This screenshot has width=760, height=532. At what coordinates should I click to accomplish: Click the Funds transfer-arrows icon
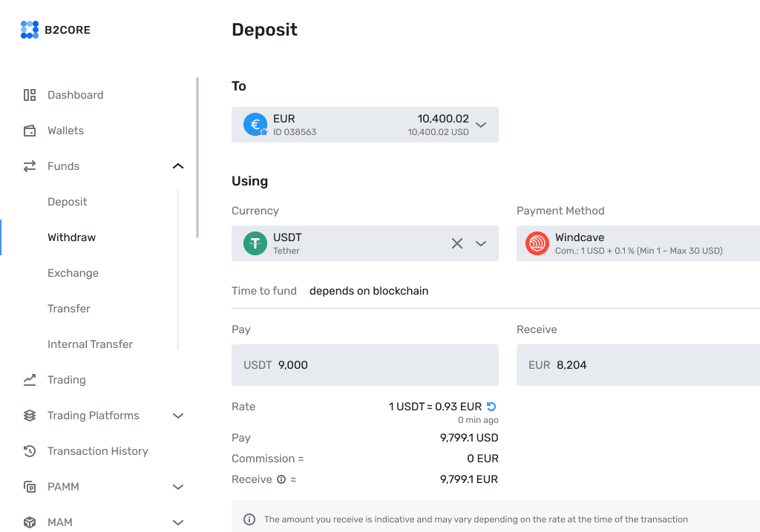pyautogui.click(x=29, y=166)
